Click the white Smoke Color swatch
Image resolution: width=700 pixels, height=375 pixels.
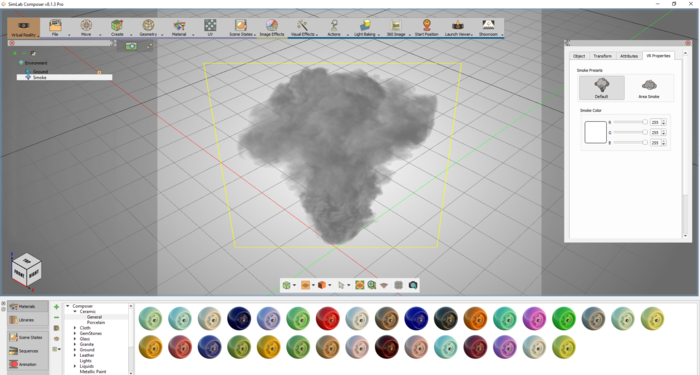click(596, 132)
